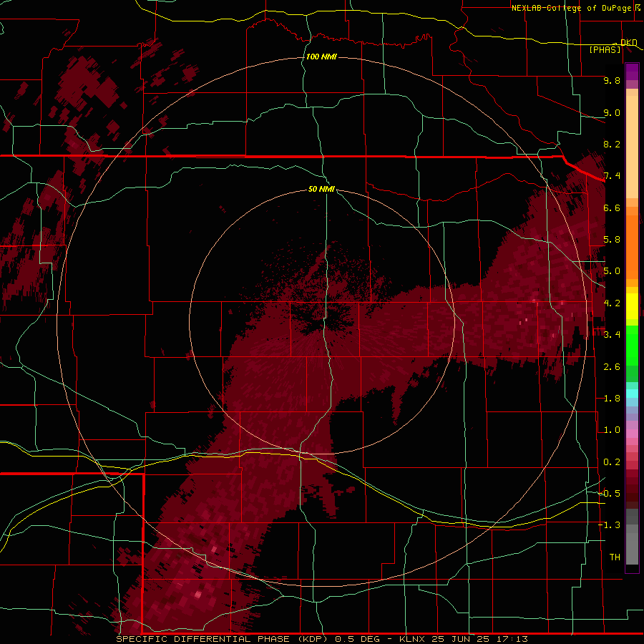Click the 50 NMI range ring label
Screen dimensions: 644x644
coord(321,189)
